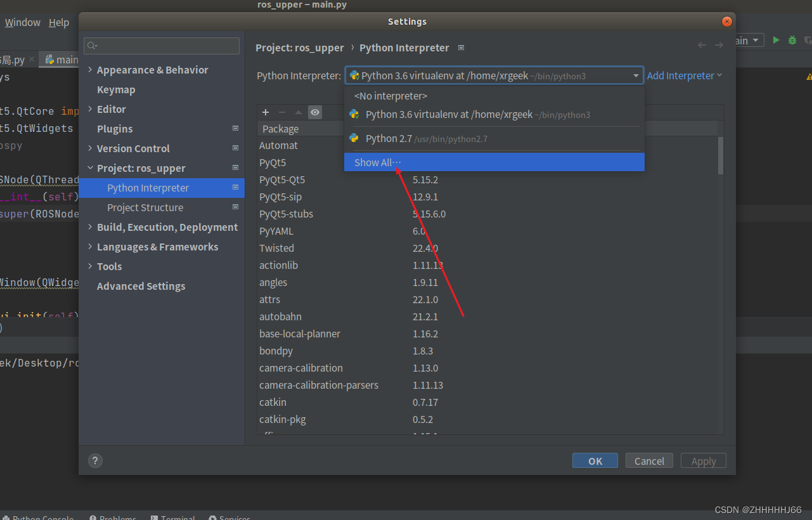Click project marker icon next to Project Structure
The width and height of the screenshot is (812, 520).
click(x=235, y=207)
